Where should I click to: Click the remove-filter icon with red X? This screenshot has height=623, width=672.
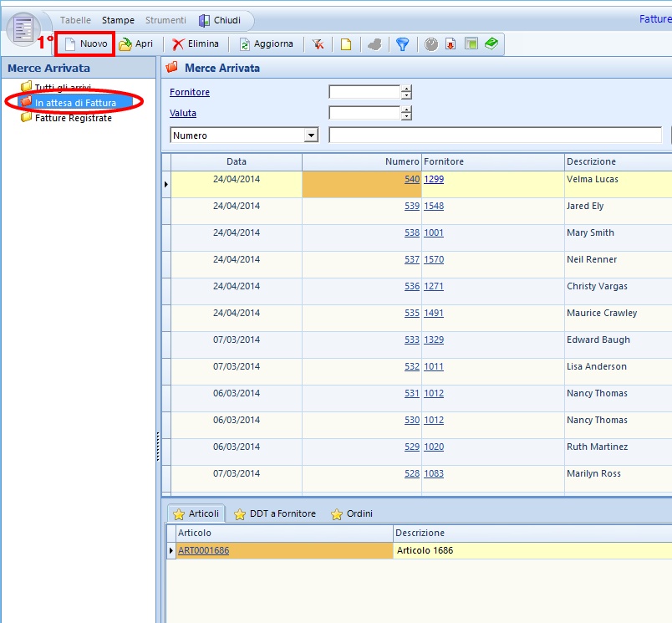[318, 44]
